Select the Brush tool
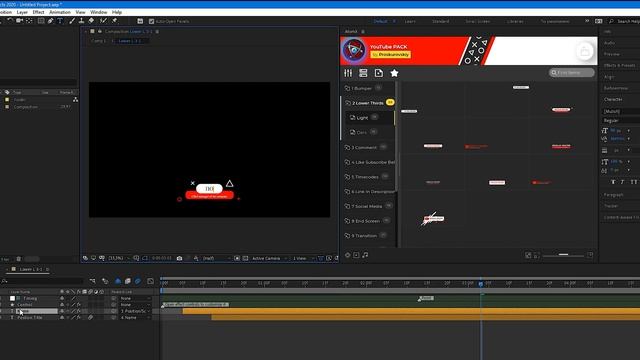The height and width of the screenshot is (360, 640). pos(72,20)
